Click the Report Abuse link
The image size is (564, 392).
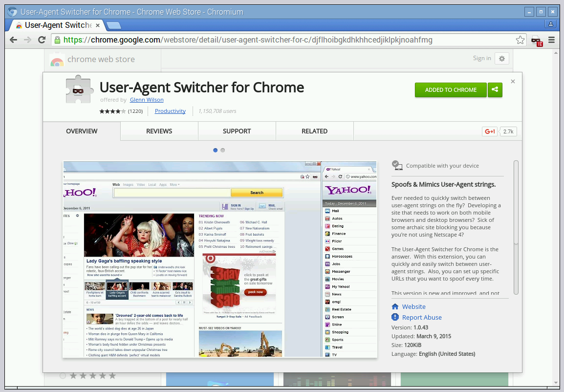(x=422, y=317)
